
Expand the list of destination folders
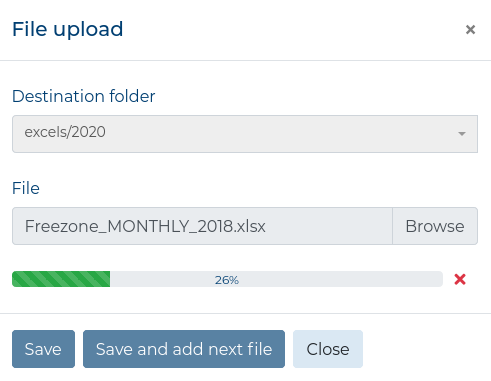(x=245, y=134)
